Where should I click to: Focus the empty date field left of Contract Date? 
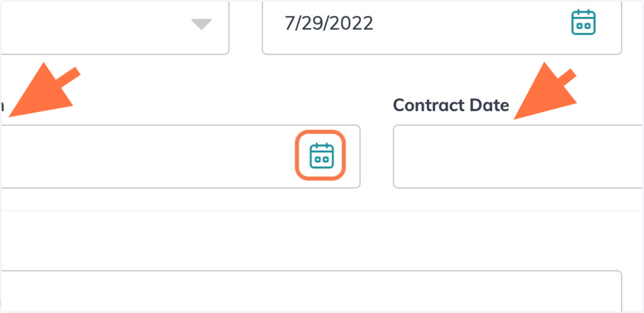tap(180, 156)
